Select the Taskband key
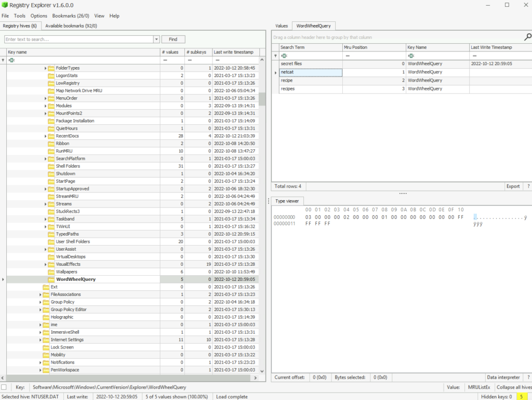 [65, 219]
